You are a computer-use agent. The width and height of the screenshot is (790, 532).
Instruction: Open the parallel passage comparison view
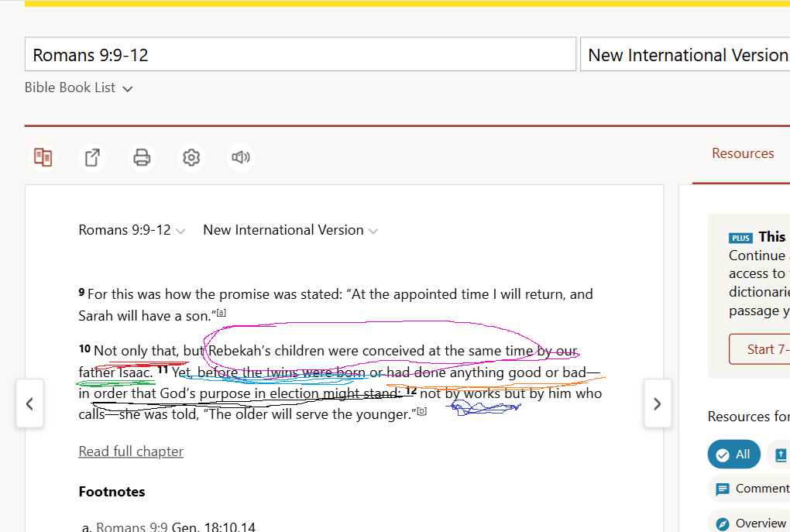tap(43, 156)
